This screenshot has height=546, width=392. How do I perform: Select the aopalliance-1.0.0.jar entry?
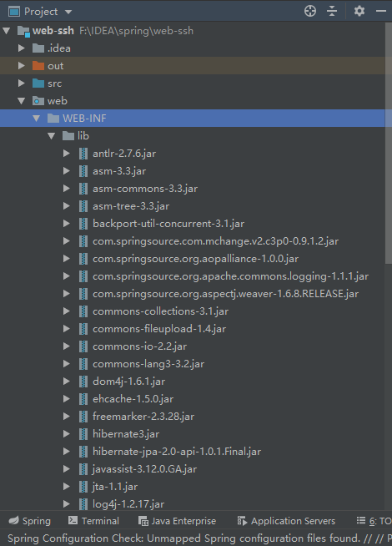coord(195,259)
